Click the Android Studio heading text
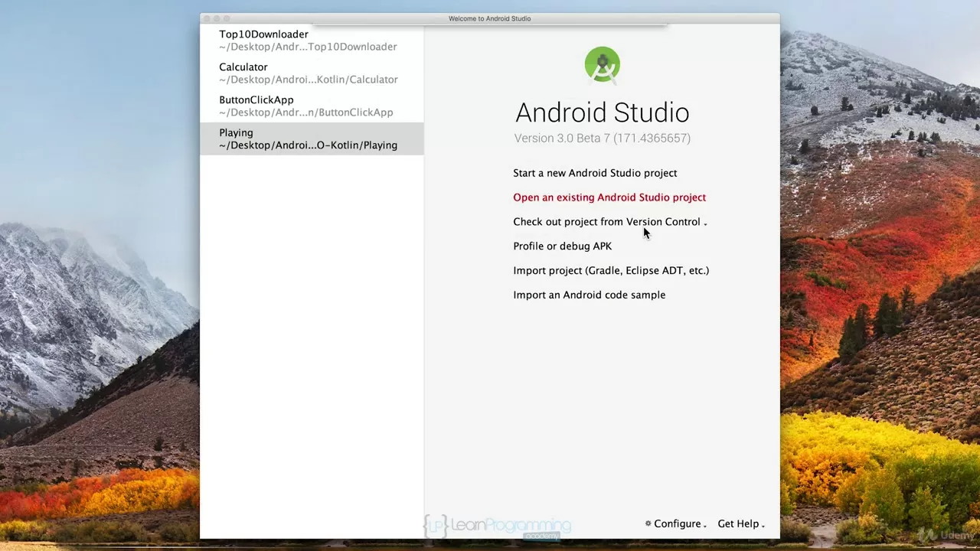Screen dimensions: 980x551 coord(603,112)
